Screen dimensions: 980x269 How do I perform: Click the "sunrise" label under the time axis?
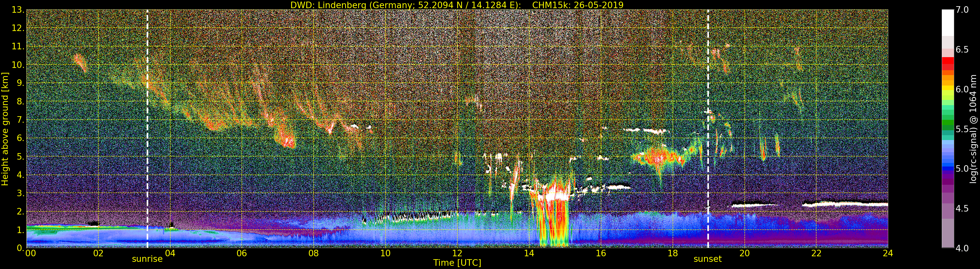click(147, 259)
